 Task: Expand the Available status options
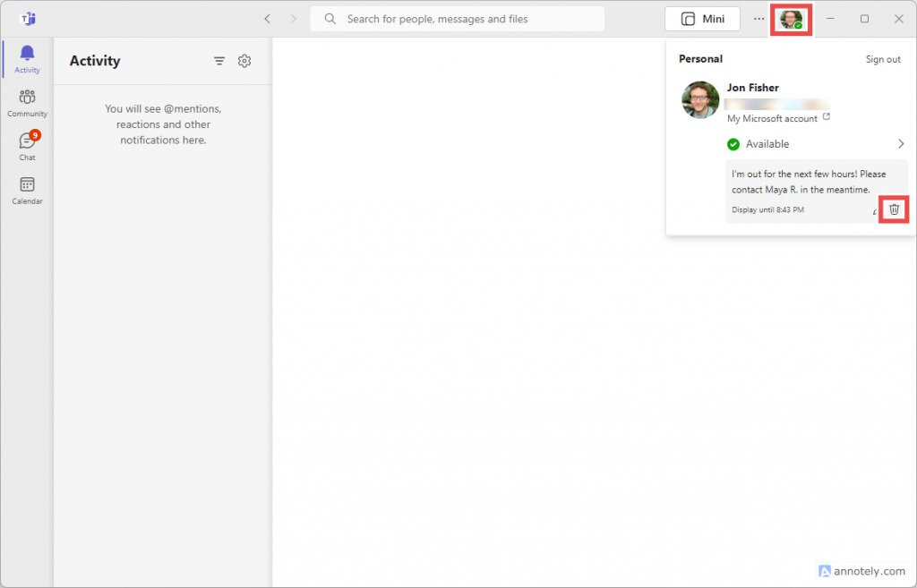point(902,143)
